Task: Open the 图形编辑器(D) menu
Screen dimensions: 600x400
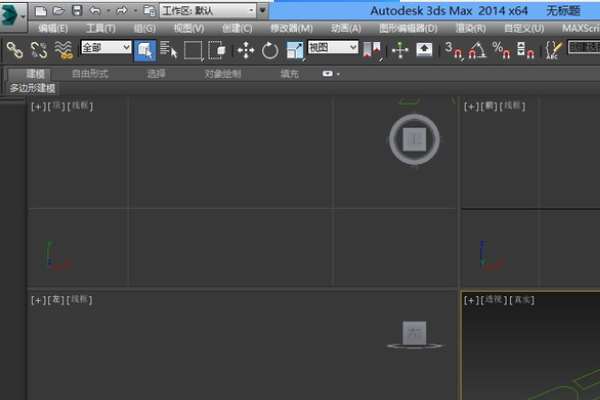Action: [408, 28]
